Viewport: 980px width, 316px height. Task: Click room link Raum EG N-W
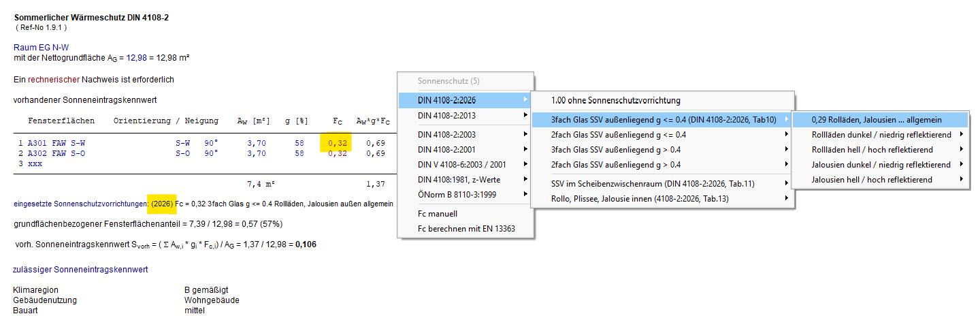[x=41, y=48]
